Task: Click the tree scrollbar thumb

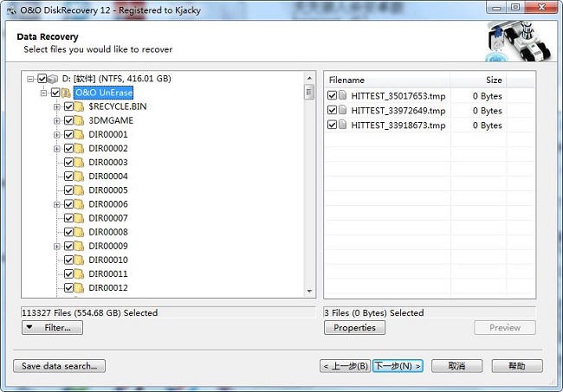Action: 309,93
